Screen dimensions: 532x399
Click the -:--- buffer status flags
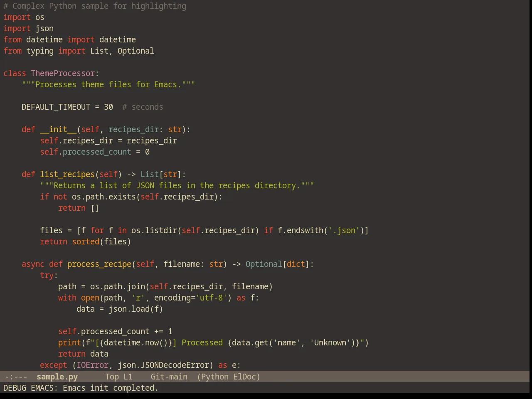tap(16, 377)
